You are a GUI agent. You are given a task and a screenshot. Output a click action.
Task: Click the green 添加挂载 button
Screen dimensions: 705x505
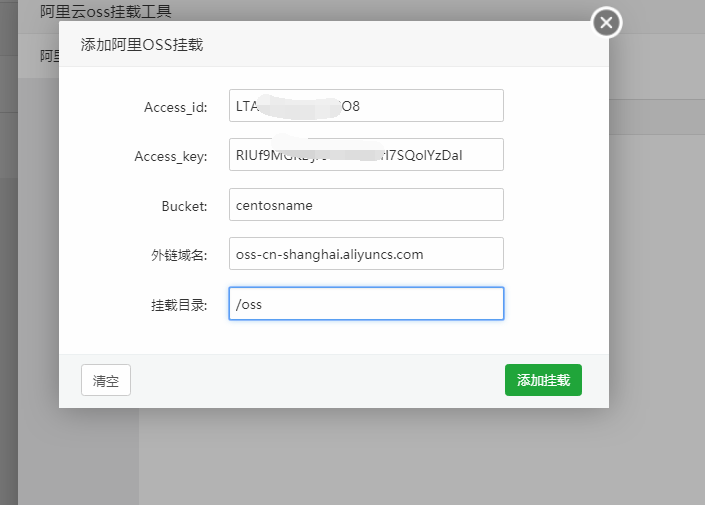click(x=543, y=380)
